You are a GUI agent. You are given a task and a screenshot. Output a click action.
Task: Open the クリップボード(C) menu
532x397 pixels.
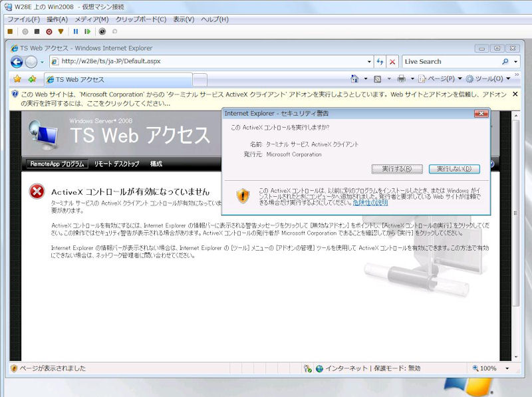point(141,19)
